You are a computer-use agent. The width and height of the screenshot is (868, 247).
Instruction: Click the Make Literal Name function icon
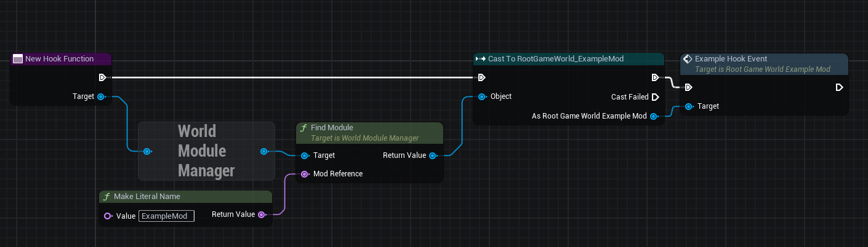coord(106,197)
